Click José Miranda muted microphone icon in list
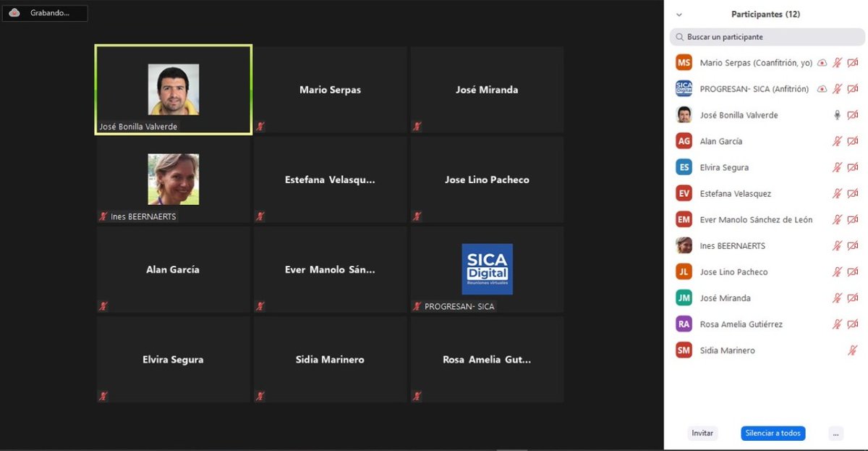The width and height of the screenshot is (868, 451). coord(838,298)
